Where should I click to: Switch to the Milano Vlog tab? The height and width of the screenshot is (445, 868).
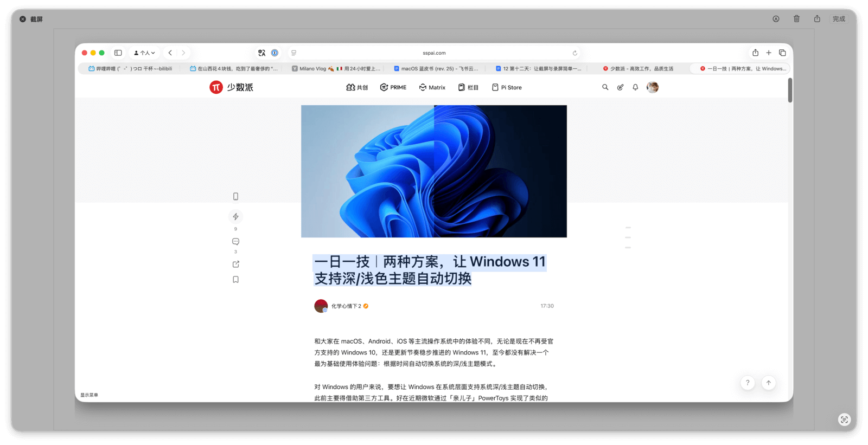[x=336, y=69]
